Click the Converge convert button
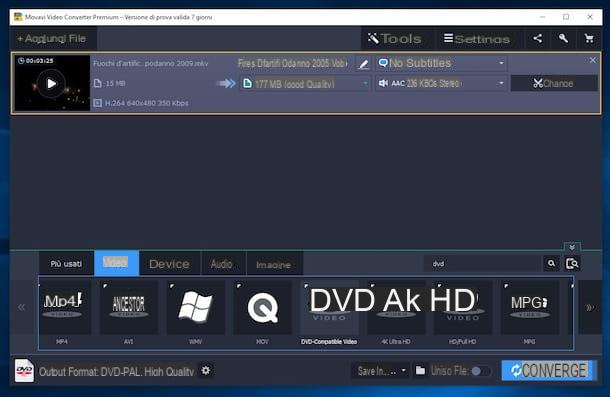 [549, 371]
